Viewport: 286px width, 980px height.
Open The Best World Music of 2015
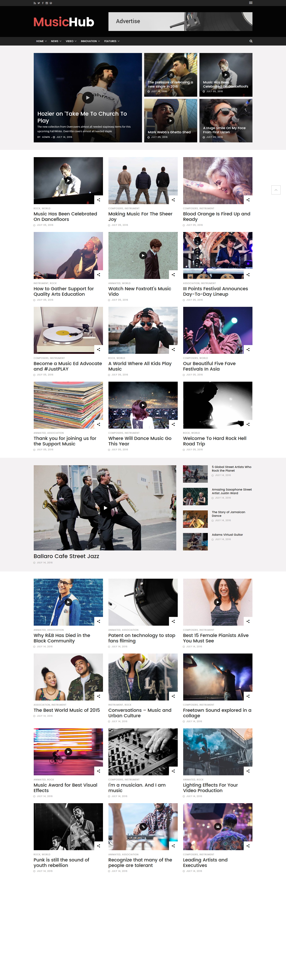(67, 710)
